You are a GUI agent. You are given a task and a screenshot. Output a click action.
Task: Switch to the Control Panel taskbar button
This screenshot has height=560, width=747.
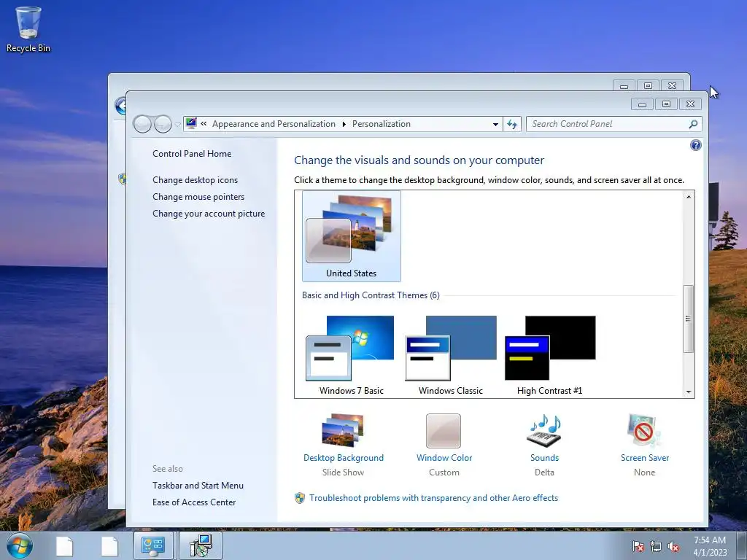pos(154,545)
